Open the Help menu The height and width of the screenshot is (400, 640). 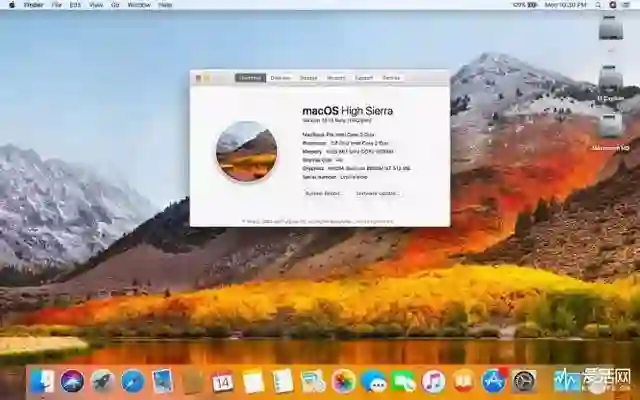[165, 5]
